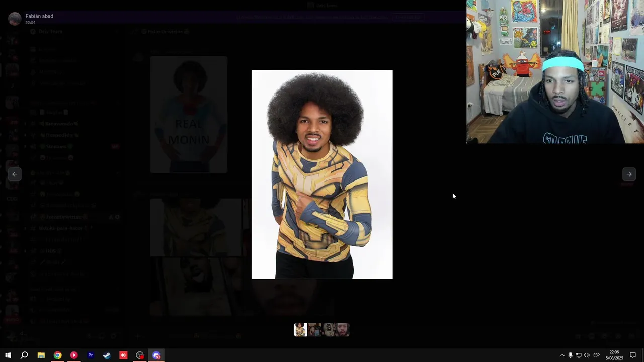The image size is (644, 362).
Task: Show hidden system tray icons
Action: (x=562, y=355)
